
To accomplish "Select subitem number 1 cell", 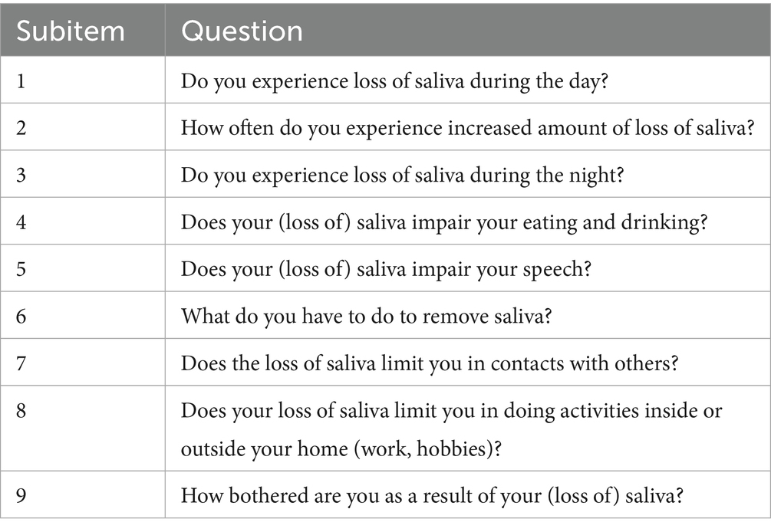I will 21,81.
